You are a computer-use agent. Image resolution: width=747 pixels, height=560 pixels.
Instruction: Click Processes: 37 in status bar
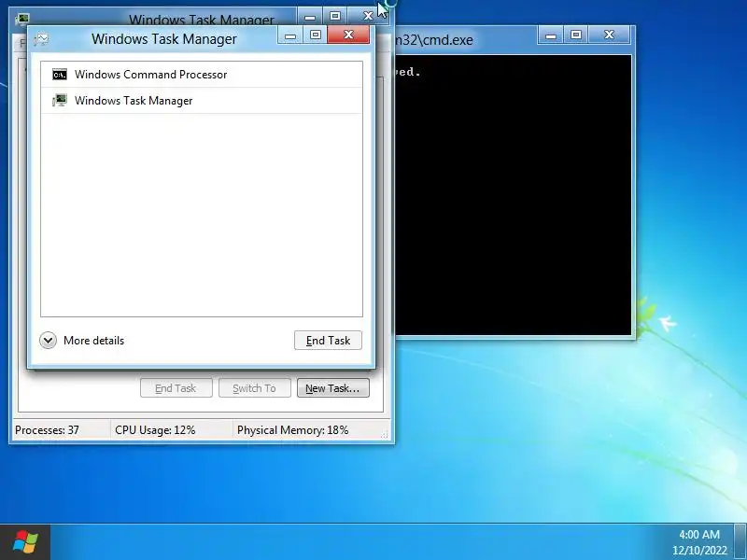click(x=48, y=430)
